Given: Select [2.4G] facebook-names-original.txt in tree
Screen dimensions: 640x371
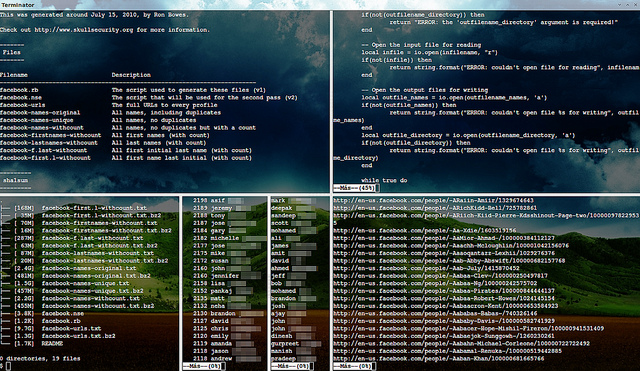Looking at the screenshot, I should point(75,268).
